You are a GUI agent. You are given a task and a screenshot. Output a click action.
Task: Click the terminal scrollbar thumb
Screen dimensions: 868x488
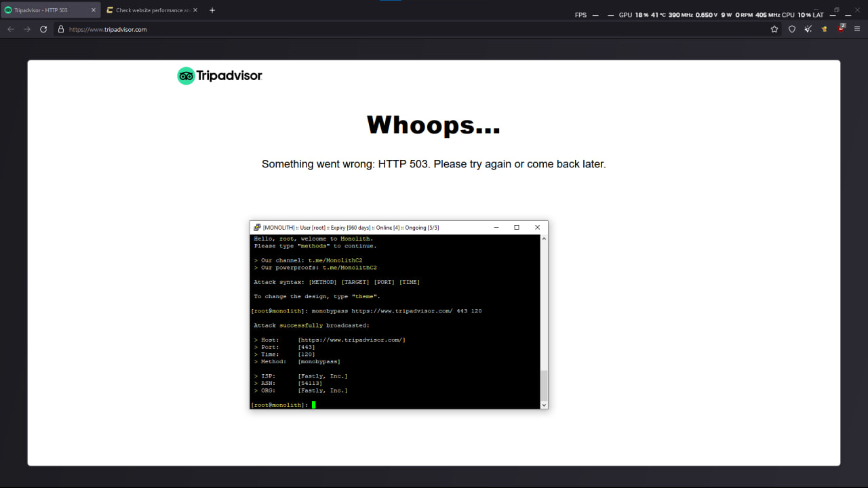tap(543, 386)
